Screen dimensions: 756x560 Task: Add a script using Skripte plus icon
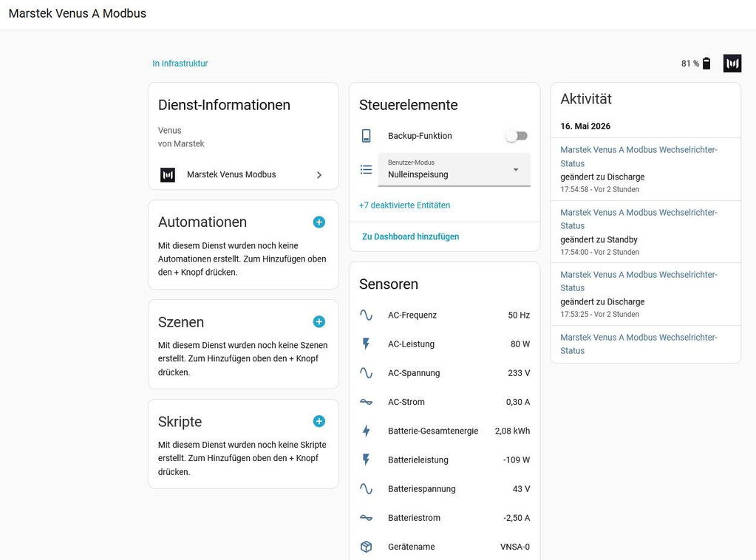click(319, 421)
